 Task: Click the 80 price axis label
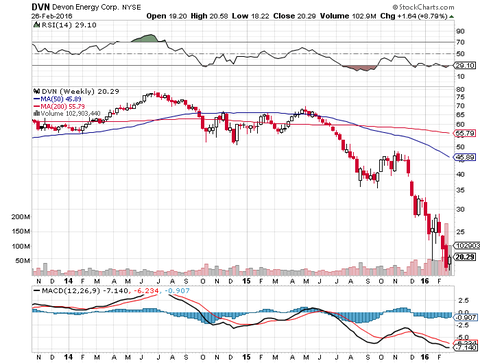coord(460,90)
